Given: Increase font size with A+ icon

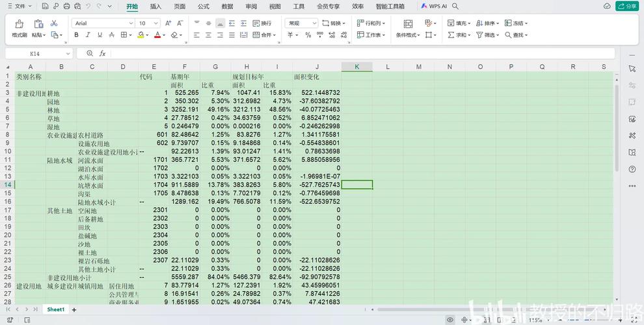Looking at the screenshot, I should 168,23.
